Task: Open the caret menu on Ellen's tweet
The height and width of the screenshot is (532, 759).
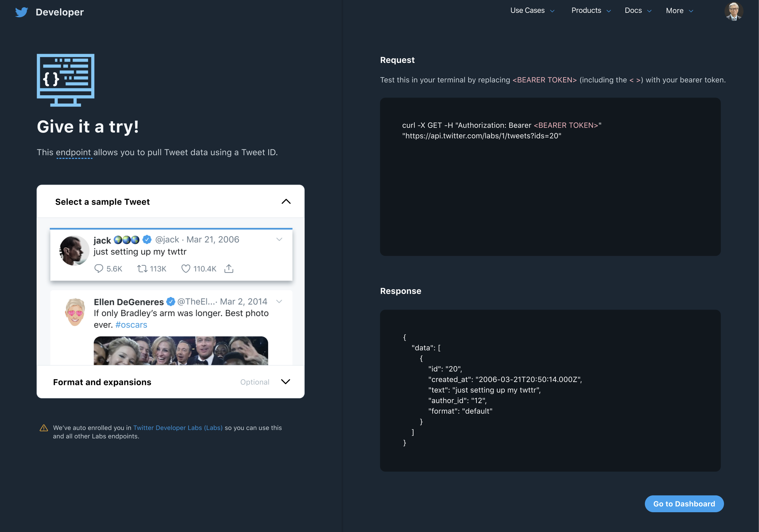Action: (x=279, y=301)
